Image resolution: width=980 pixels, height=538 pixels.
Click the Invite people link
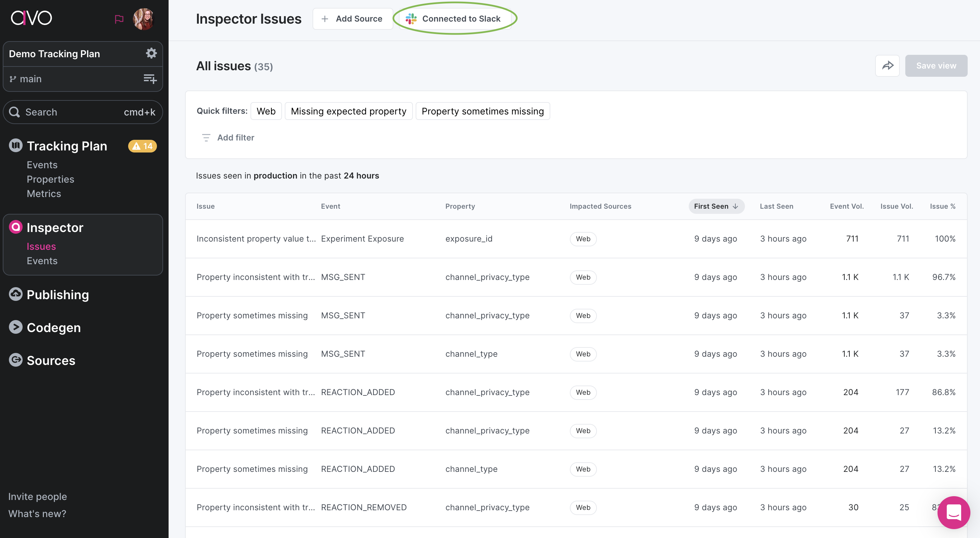[37, 496]
